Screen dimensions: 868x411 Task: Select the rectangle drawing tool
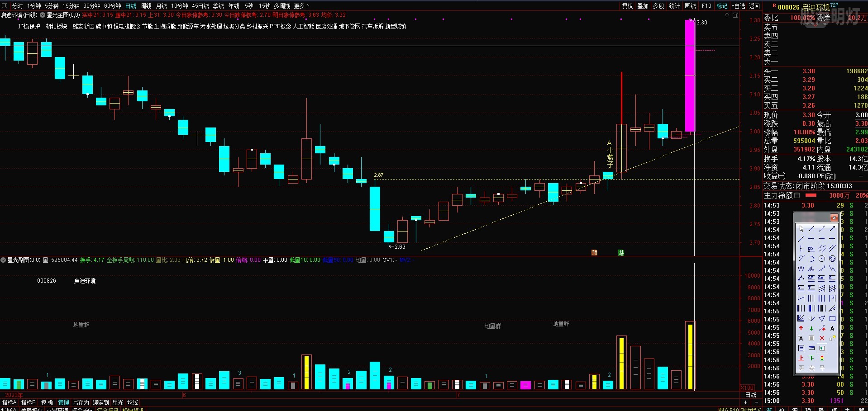832,318
